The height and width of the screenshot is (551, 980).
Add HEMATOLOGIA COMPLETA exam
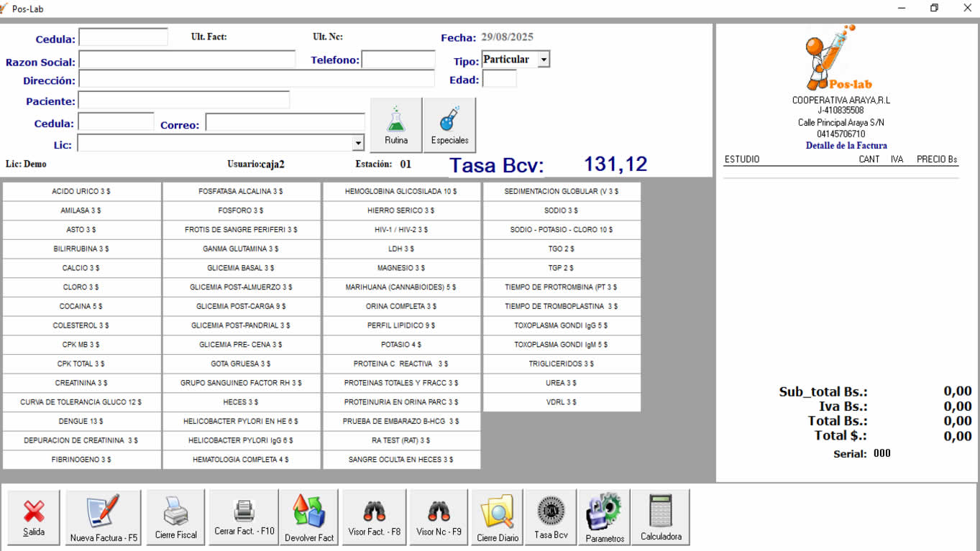[241, 459]
